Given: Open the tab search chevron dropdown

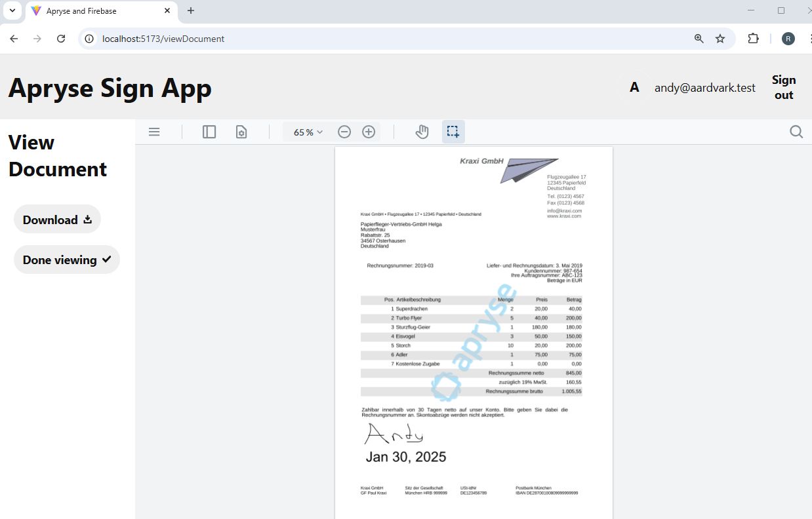Looking at the screenshot, I should pyautogui.click(x=12, y=10).
